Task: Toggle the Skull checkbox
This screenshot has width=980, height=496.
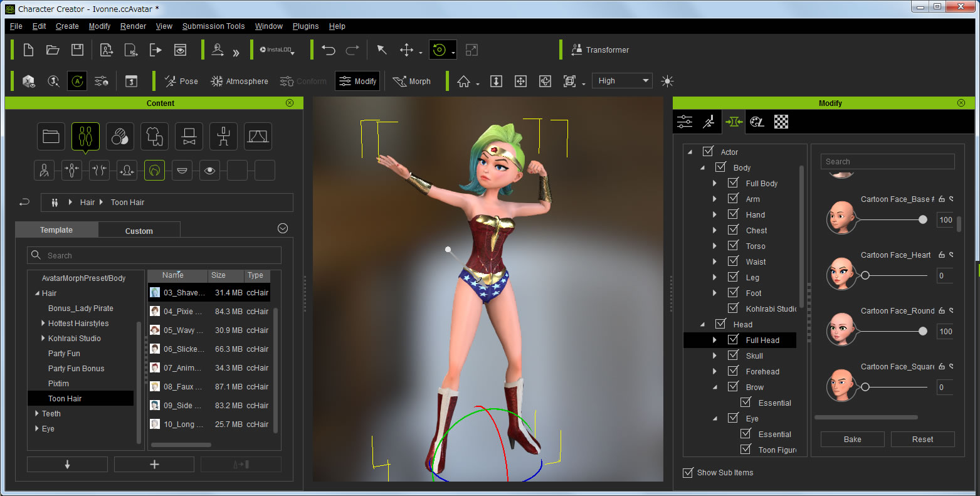Action: [x=733, y=355]
